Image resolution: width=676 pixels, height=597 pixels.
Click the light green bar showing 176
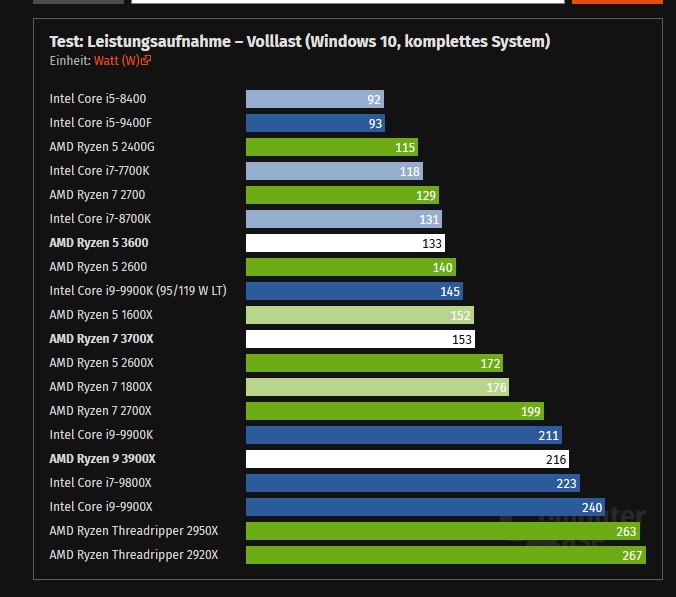[377, 387]
